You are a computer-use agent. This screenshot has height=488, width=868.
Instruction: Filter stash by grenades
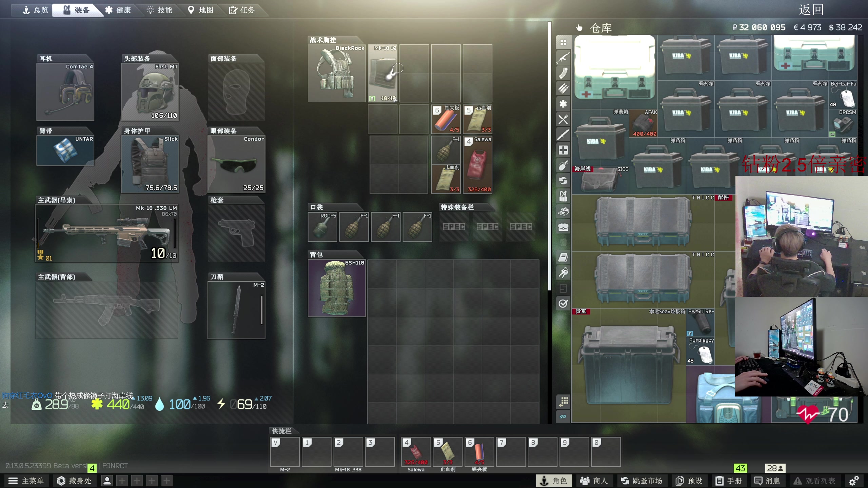[x=563, y=165]
